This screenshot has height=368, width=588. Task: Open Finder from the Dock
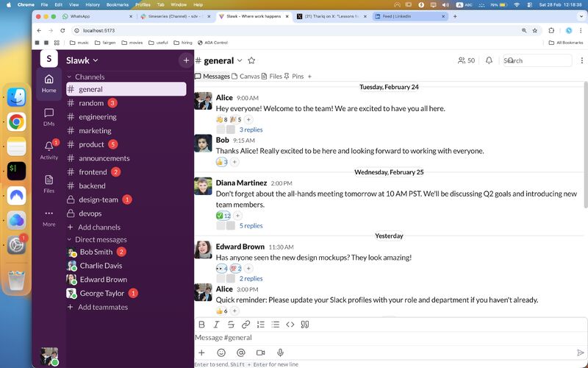click(16, 97)
